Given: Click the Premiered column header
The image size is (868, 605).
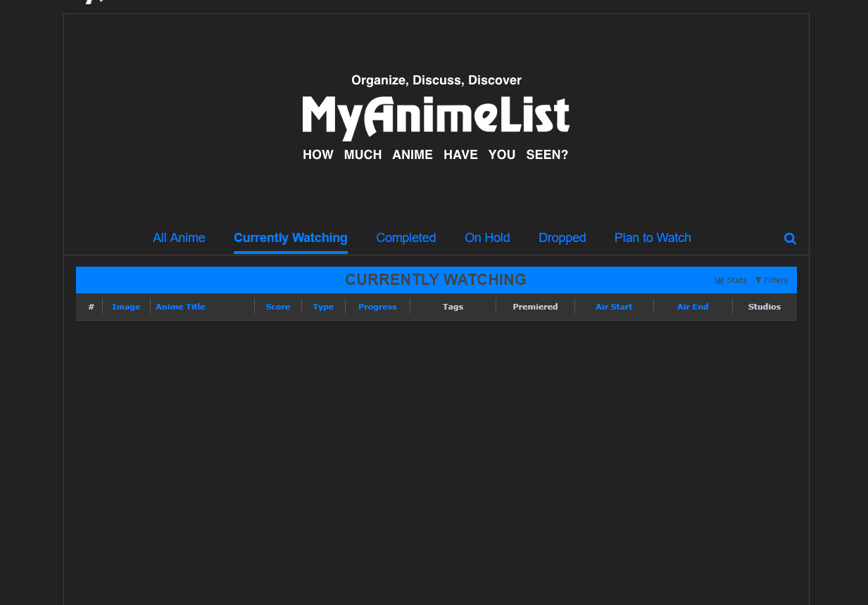Looking at the screenshot, I should pyautogui.click(x=535, y=307).
